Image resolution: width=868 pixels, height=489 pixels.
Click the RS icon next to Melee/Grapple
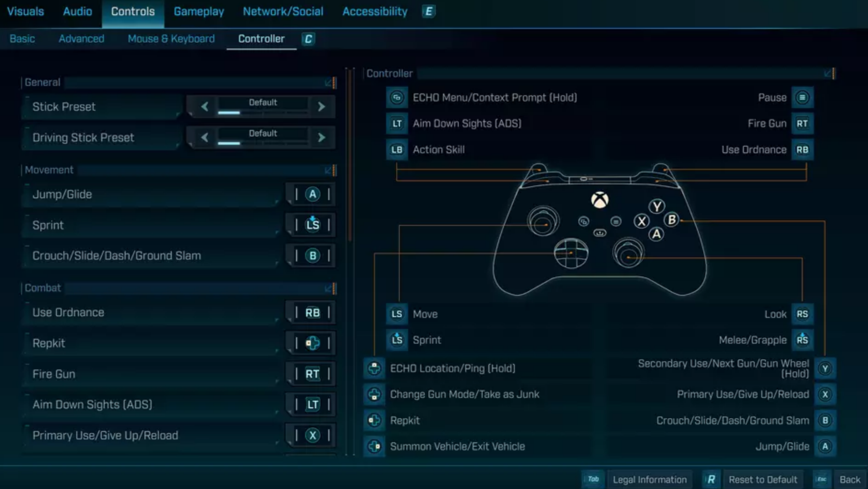pyautogui.click(x=802, y=340)
